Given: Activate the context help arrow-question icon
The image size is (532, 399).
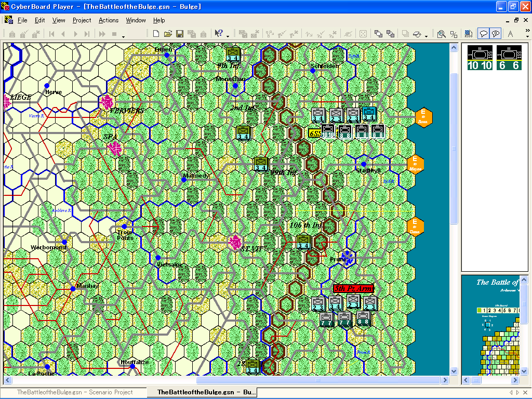Looking at the screenshot, I should click(x=219, y=33).
